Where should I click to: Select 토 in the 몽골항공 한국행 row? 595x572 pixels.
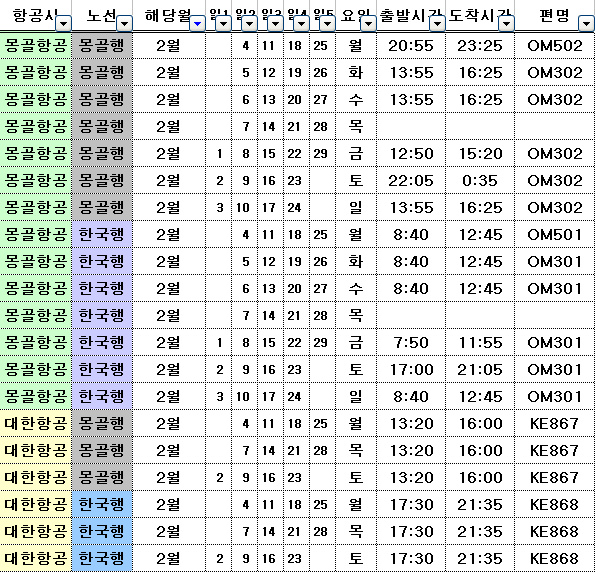(356, 370)
